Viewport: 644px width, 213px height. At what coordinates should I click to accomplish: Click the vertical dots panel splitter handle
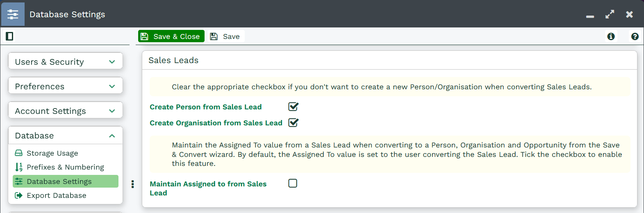132,184
